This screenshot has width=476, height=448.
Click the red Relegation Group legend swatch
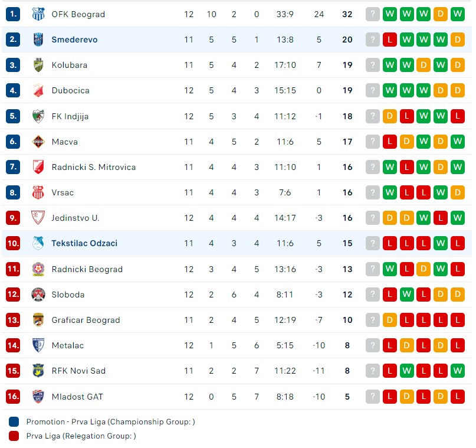point(14,436)
